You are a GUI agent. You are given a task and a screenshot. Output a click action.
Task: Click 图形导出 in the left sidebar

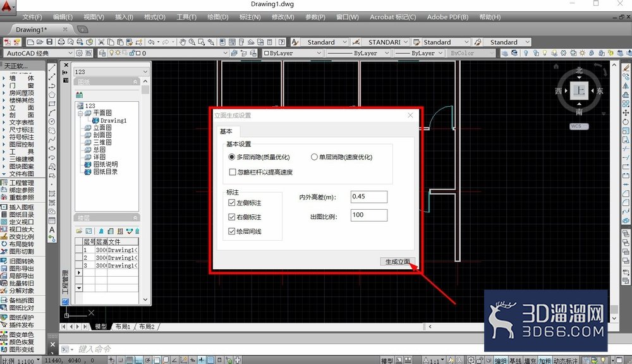pyautogui.click(x=21, y=269)
